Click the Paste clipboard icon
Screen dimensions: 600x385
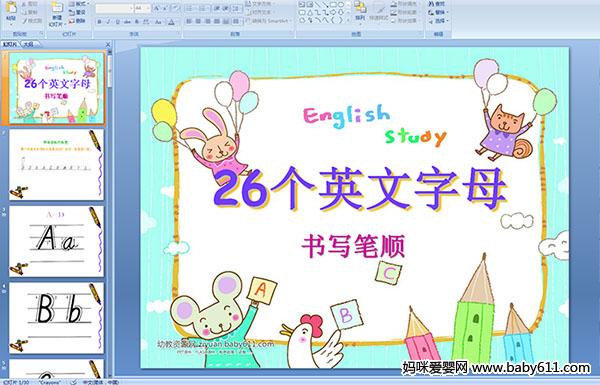(x=11, y=11)
